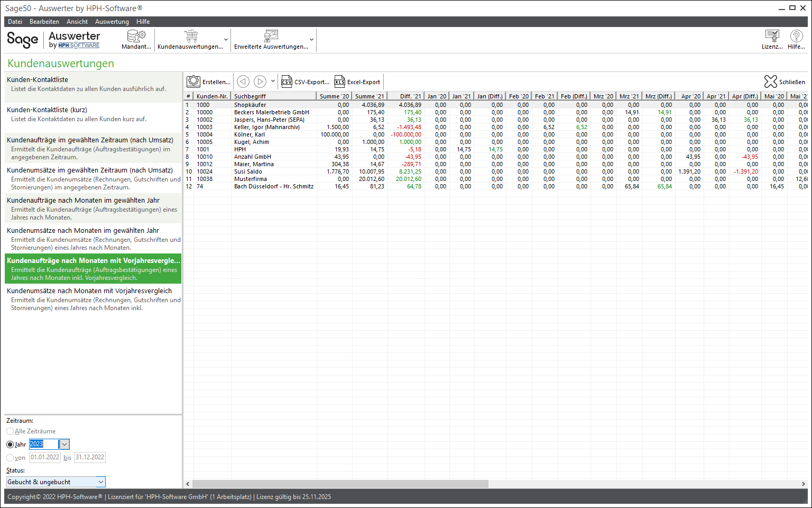Click the Erstellen report icon
Image resolution: width=812 pixels, height=508 pixels.
click(193, 81)
